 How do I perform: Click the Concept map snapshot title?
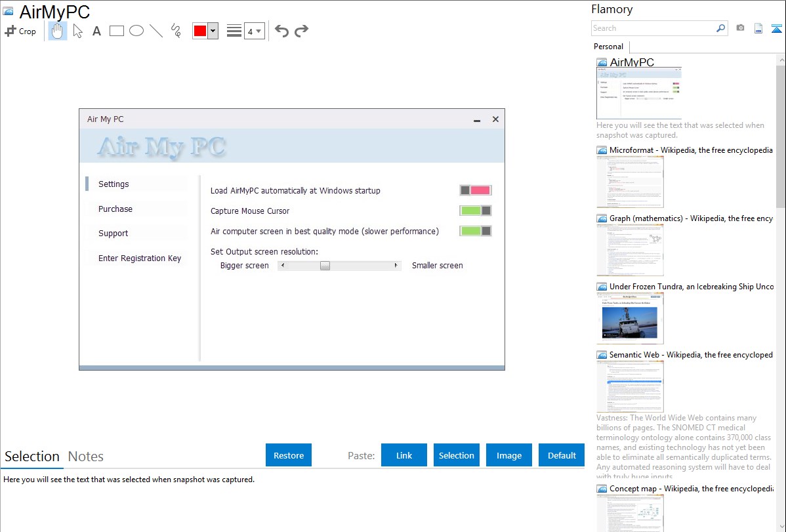(692, 488)
